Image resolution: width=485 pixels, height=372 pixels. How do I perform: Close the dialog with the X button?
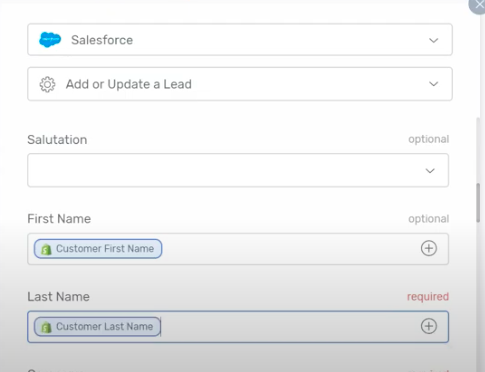point(478,6)
